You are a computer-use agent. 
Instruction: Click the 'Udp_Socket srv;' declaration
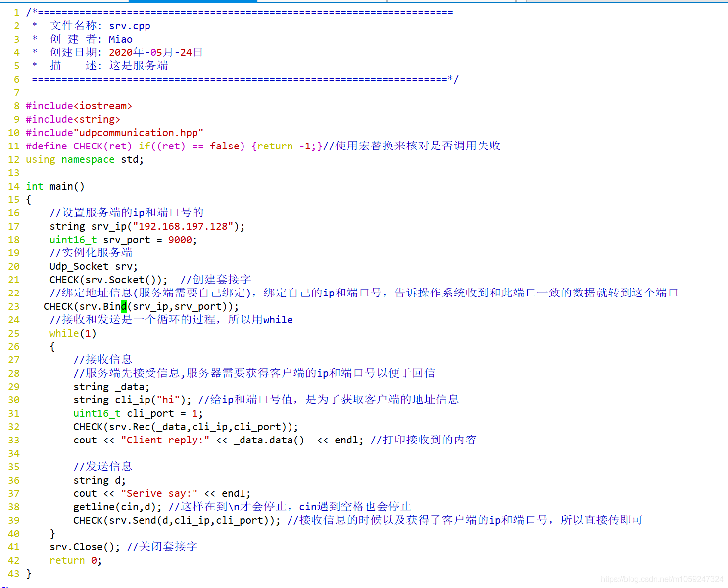tap(94, 266)
